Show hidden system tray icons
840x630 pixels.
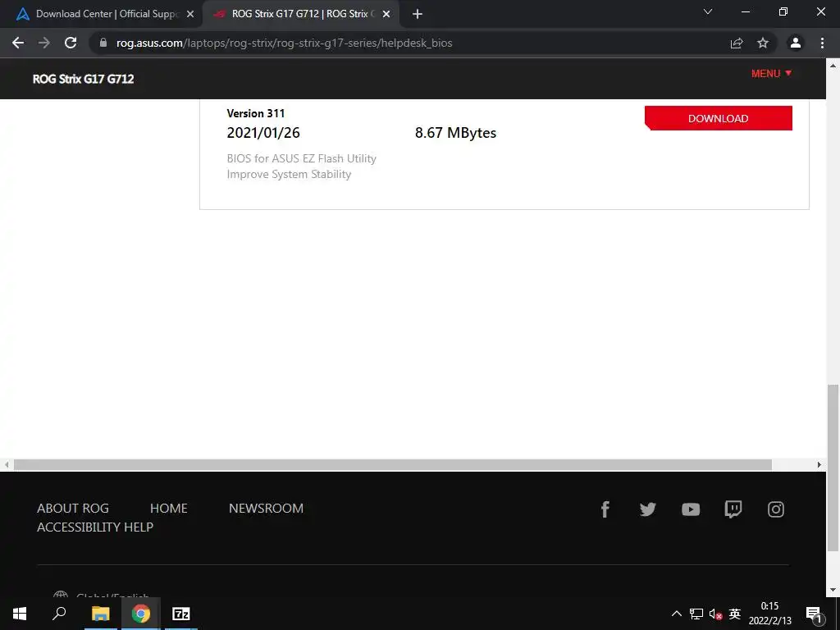coord(677,614)
